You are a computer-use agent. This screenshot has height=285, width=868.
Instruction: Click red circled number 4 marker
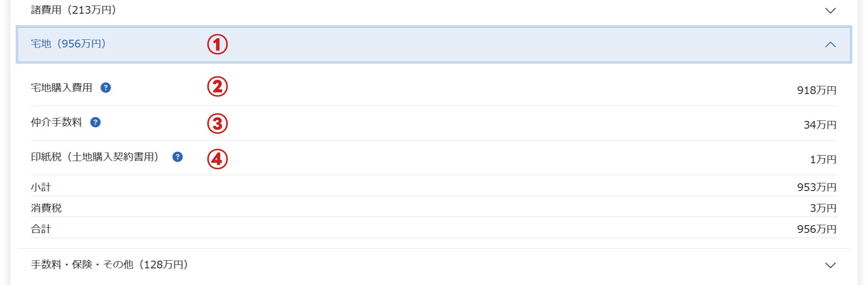click(217, 159)
